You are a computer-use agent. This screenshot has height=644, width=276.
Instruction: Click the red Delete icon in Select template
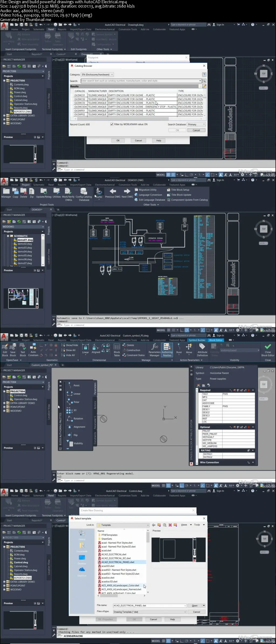coord(170,525)
